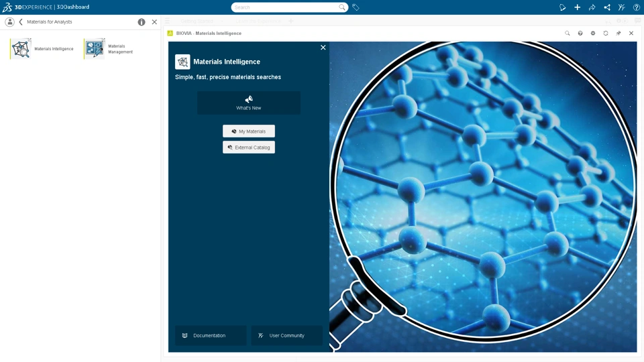Viewport: 644px width, 362px height.
Task: Add a new dashboard tab
Action: [290, 21]
